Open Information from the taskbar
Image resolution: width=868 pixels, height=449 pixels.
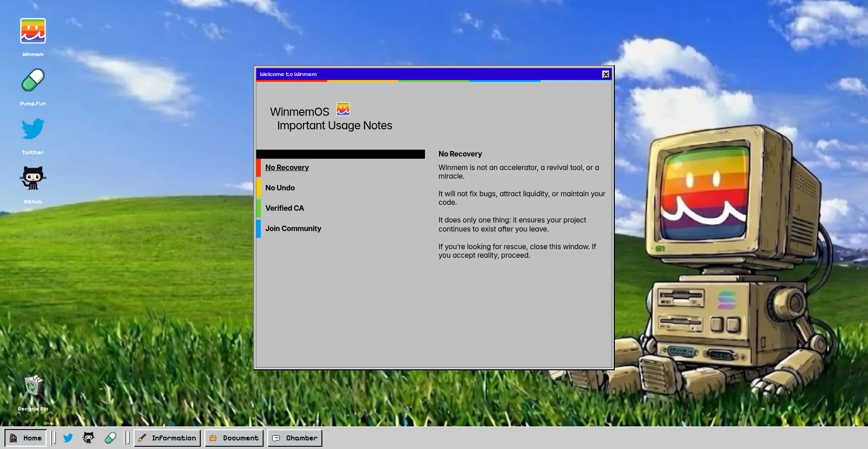tap(167, 437)
